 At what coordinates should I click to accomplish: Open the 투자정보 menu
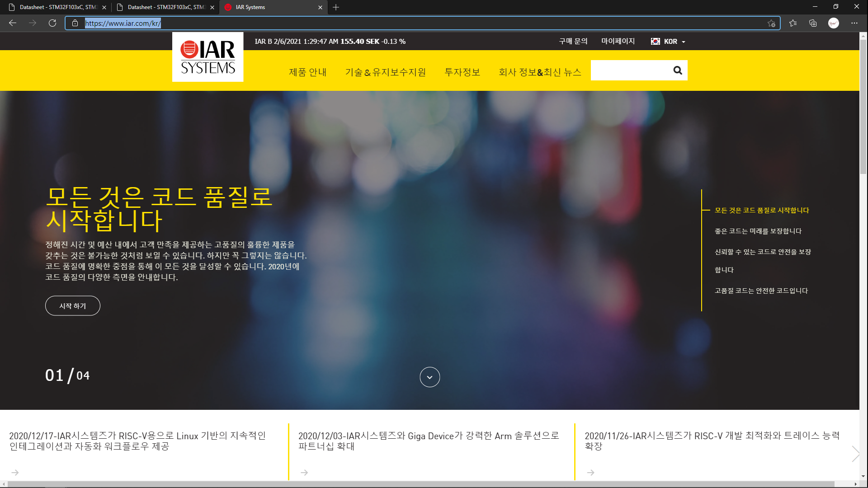pyautogui.click(x=462, y=72)
